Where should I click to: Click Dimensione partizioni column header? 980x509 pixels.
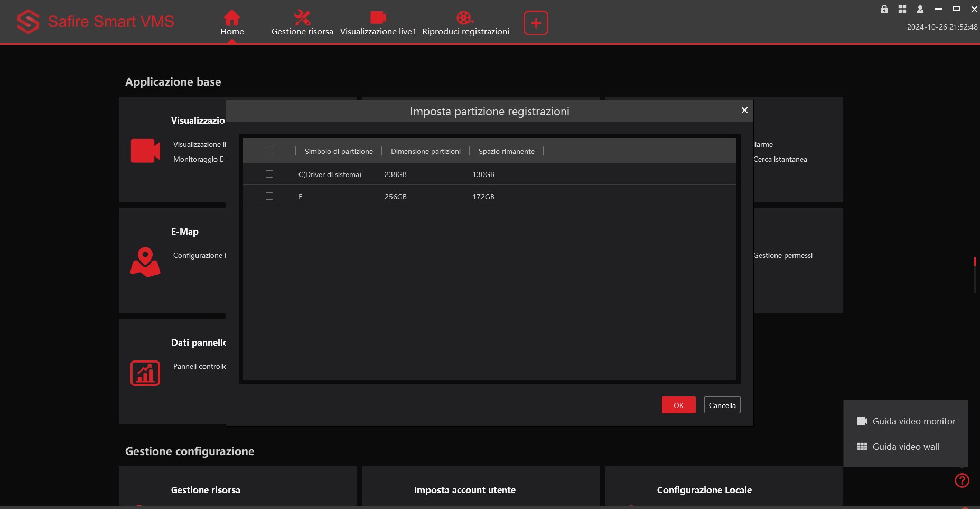click(x=426, y=151)
